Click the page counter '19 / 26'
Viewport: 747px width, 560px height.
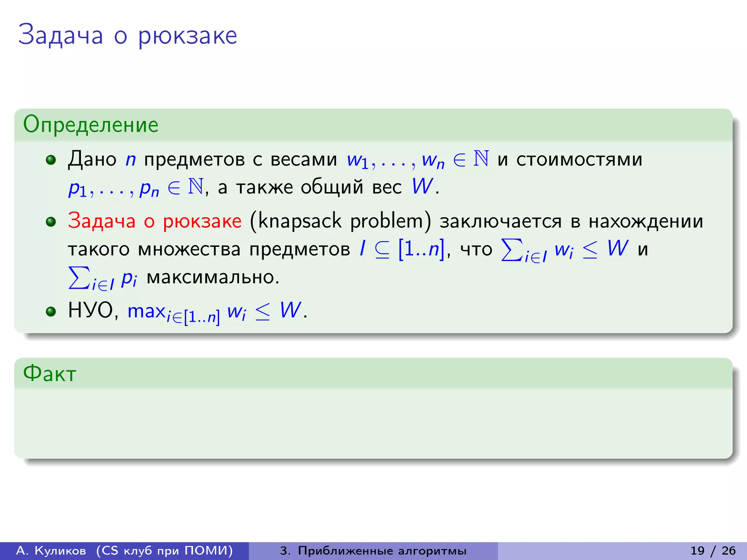[x=713, y=551]
